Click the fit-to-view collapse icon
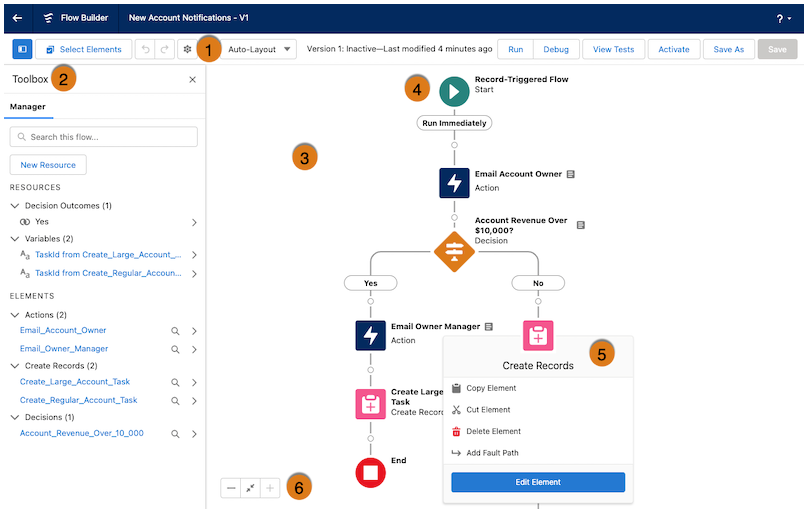This screenshot has height=512, width=810. [251, 488]
